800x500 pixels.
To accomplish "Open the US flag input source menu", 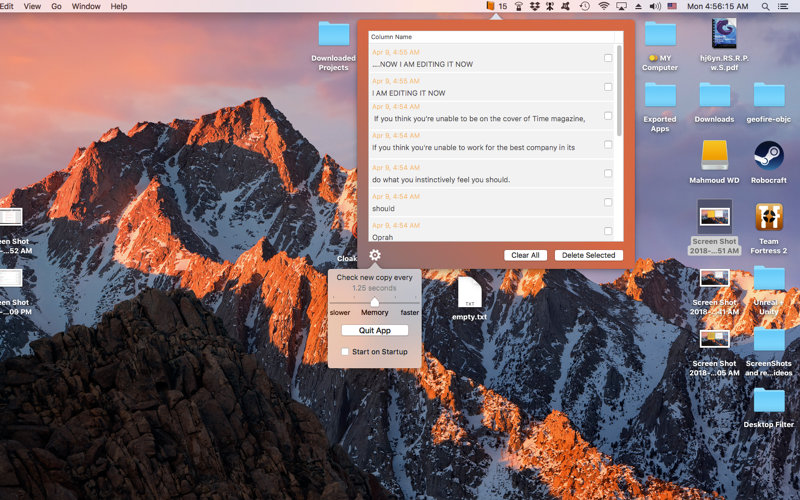I will pos(672,6).
